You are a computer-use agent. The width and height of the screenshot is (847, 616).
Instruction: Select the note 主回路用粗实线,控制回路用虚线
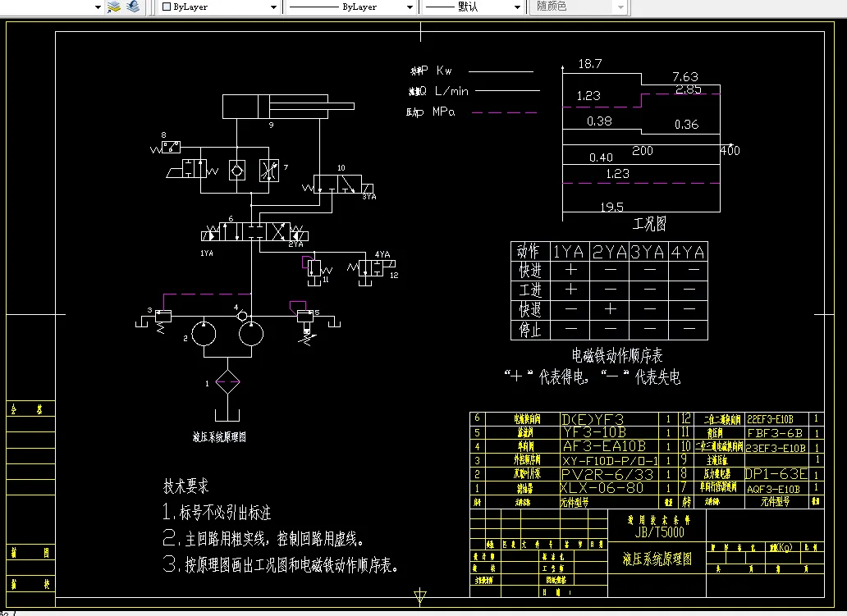click(263, 538)
